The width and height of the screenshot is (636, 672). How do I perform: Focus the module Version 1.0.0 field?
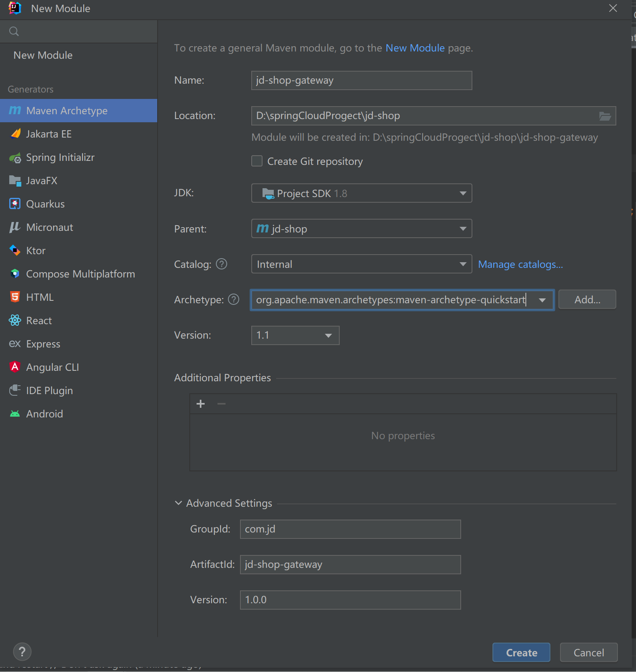click(350, 600)
